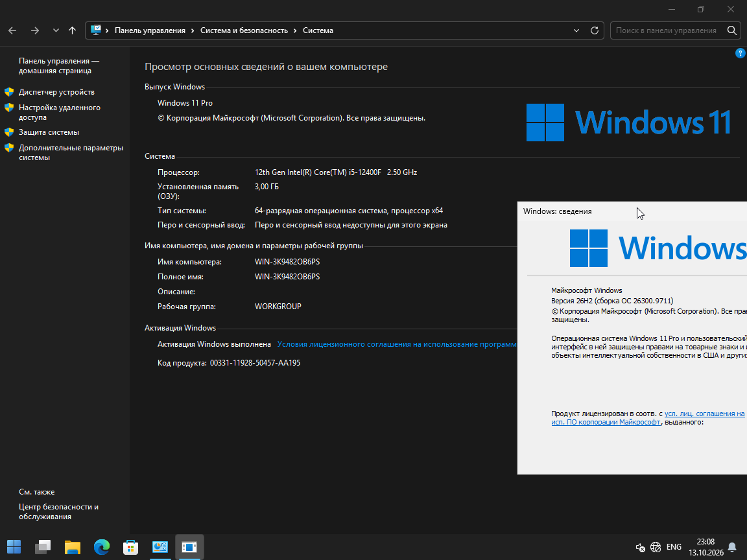Expand the chevron after 'Панель управления' breadcrumb
The width and height of the screenshot is (747, 560).
click(x=193, y=30)
